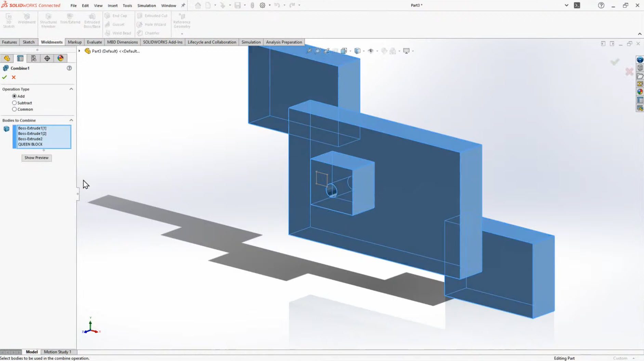The image size is (644, 361).
Task: Confirm Combine1 with the green checkmark
Action: [x=4, y=77]
